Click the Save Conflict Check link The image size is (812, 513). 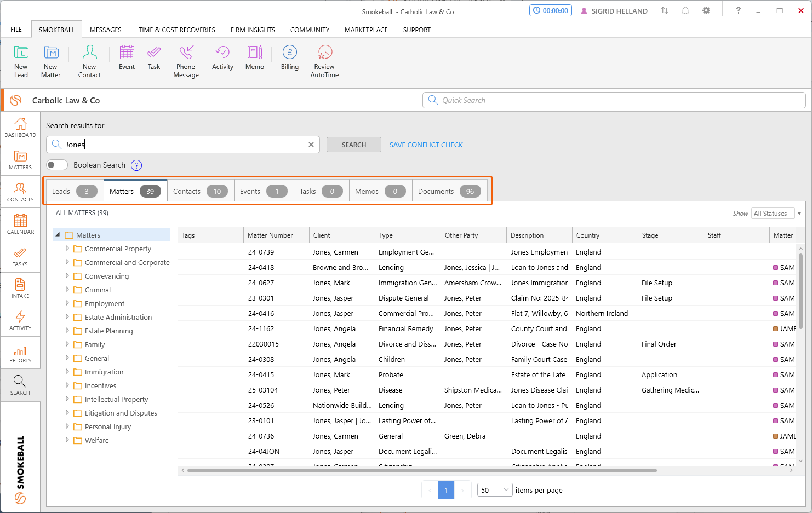pyautogui.click(x=426, y=145)
